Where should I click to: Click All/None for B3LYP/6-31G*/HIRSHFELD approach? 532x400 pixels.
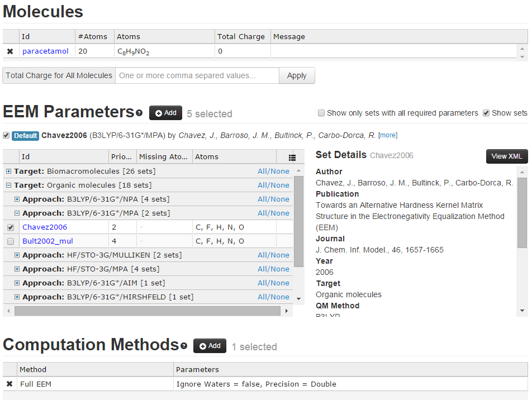pyautogui.click(x=273, y=297)
